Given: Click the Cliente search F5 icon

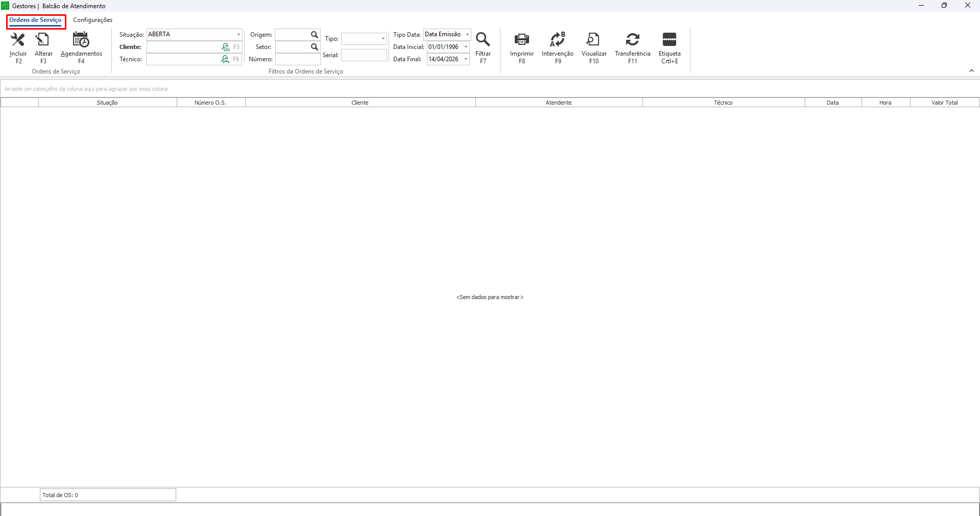Looking at the screenshot, I should pos(226,47).
